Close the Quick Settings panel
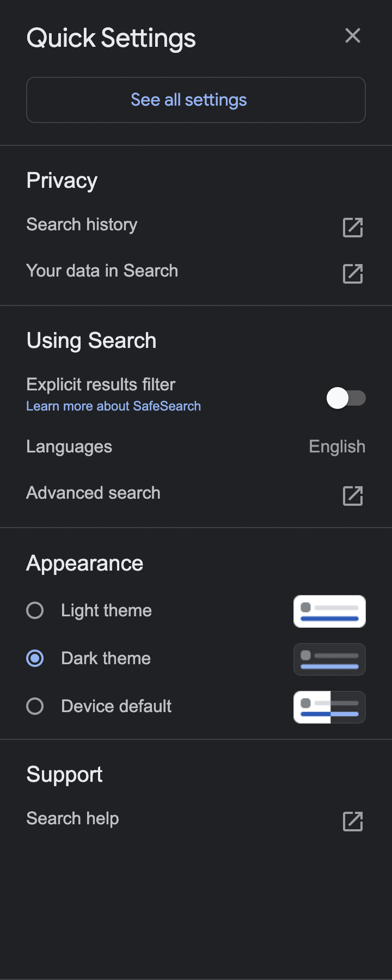 (x=353, y=36)
